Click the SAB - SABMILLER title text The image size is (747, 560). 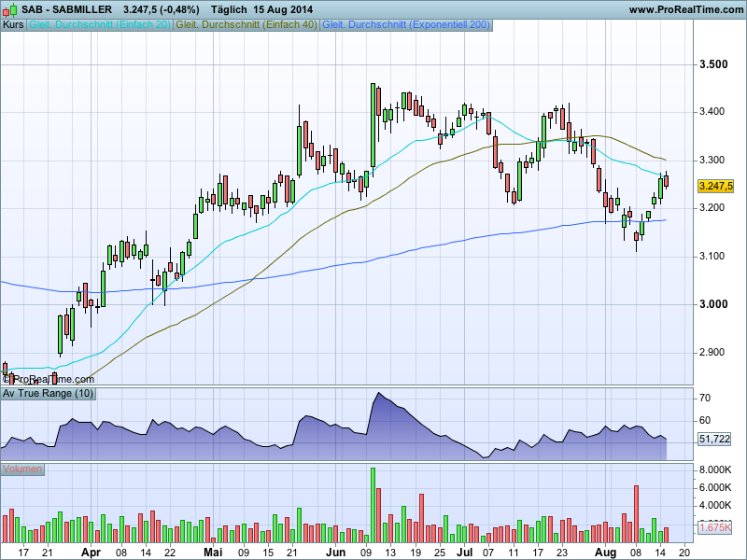pyautogui.click(x=66, y=9)
